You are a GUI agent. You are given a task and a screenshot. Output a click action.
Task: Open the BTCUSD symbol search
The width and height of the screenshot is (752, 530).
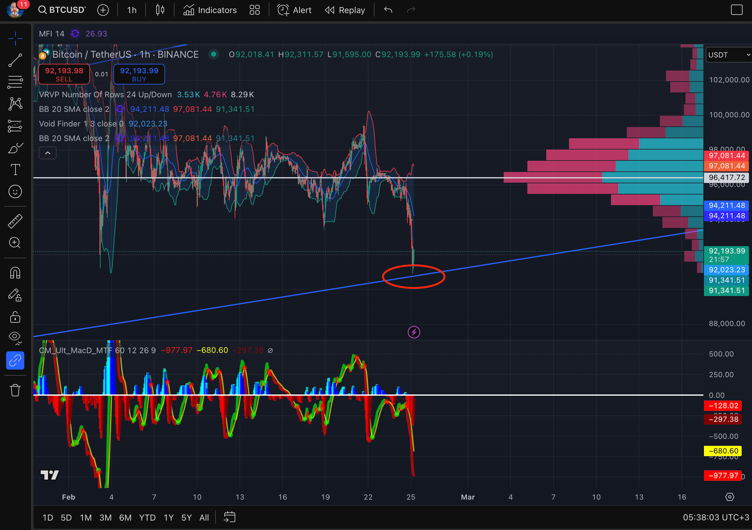(62, 10)
